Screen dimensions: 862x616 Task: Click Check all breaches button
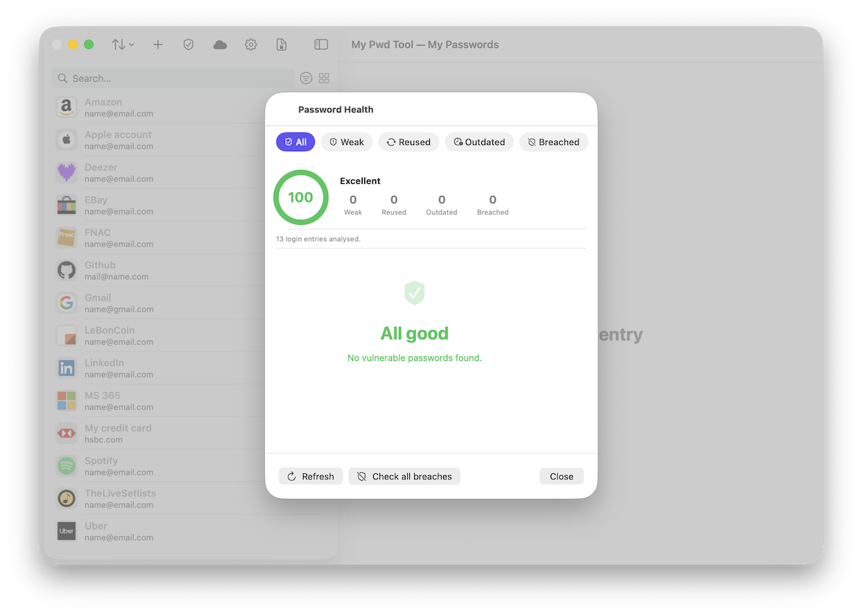404,477
